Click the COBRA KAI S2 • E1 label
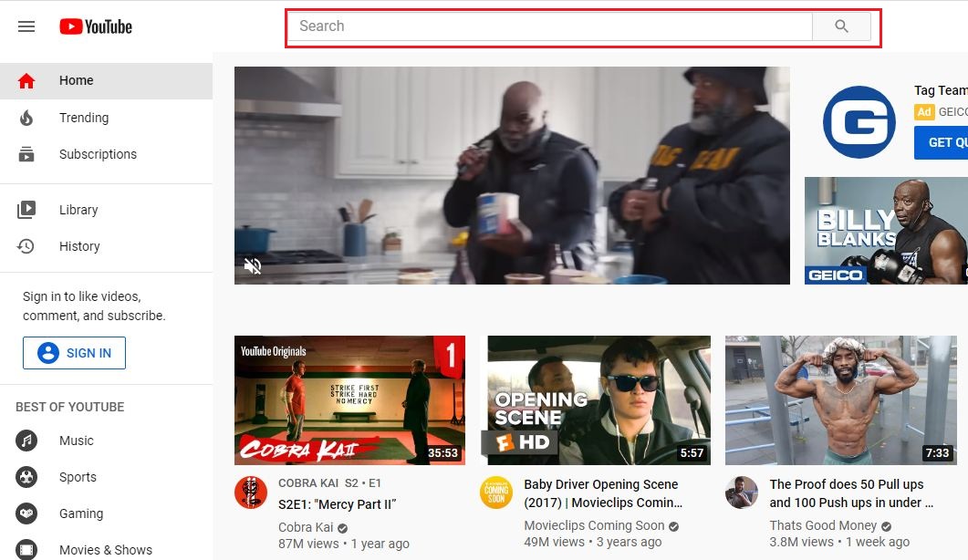Image resolution: width=968 pixels, height=560 pixels. click(x=329, y=482)
